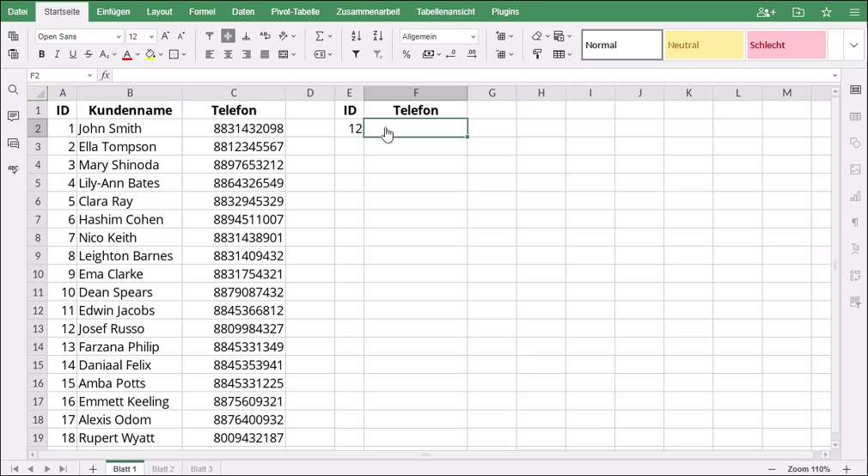This screenshot has width=868, height=476.
Task: Expand the fill color palette arrow
Action: 161,54
